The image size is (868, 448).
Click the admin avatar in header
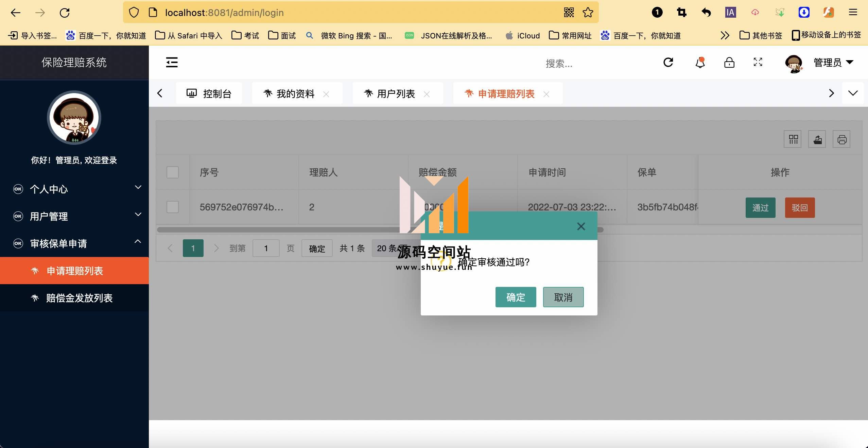794,64
